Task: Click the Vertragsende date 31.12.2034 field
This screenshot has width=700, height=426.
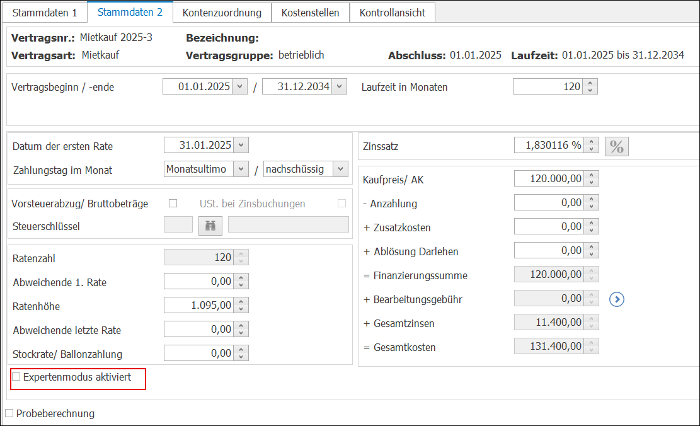Action: 298,87
